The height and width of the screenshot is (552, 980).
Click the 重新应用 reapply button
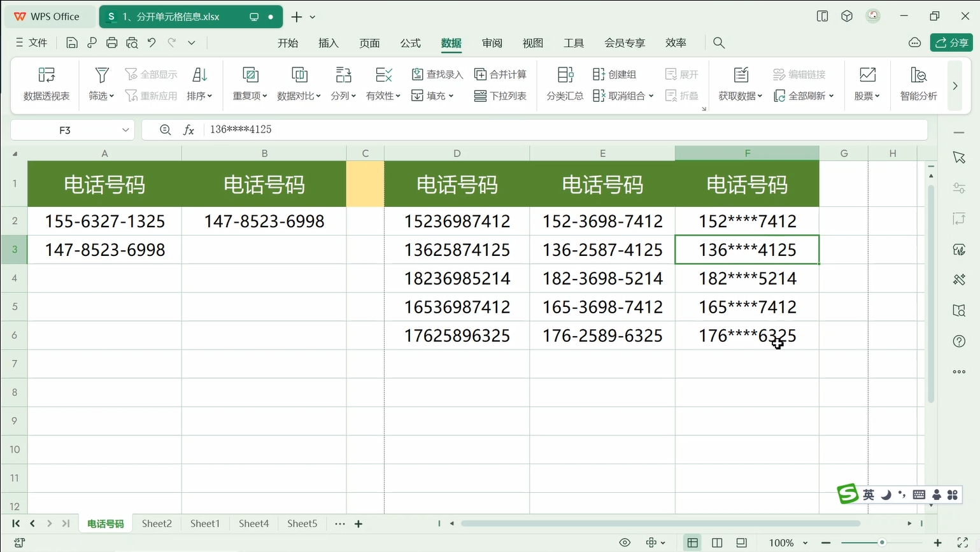(152, 96)
